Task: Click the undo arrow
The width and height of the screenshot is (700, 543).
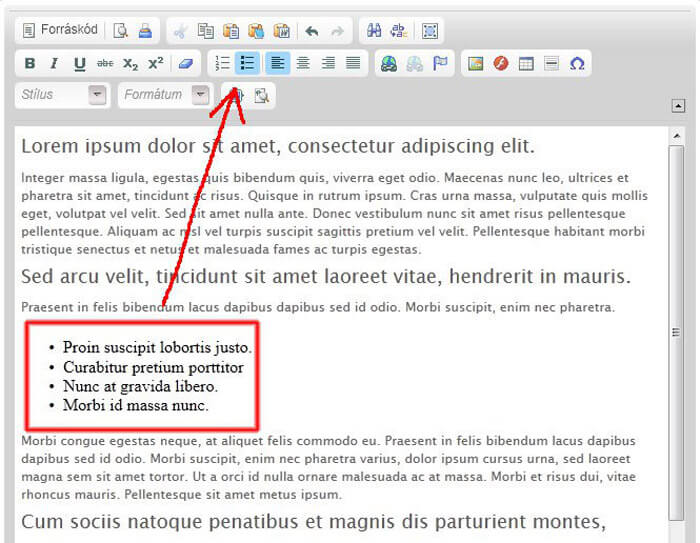Action: point(311,31)
